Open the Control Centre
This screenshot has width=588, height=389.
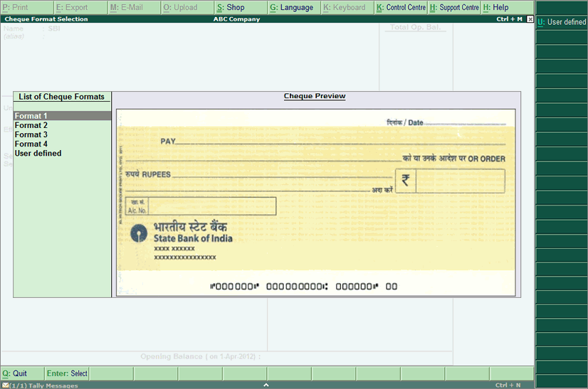click(401, 8)
